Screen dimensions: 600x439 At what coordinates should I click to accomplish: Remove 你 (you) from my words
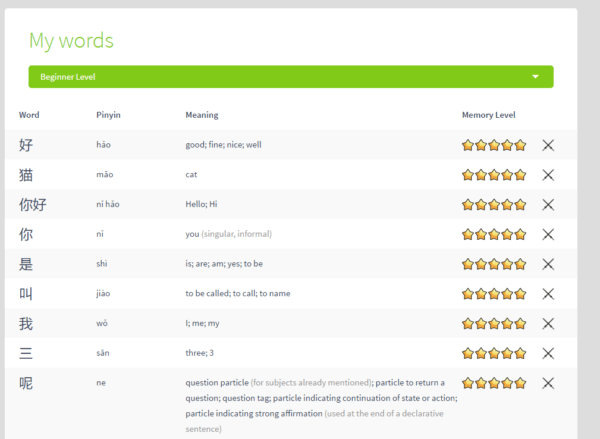tap(548, 235)
